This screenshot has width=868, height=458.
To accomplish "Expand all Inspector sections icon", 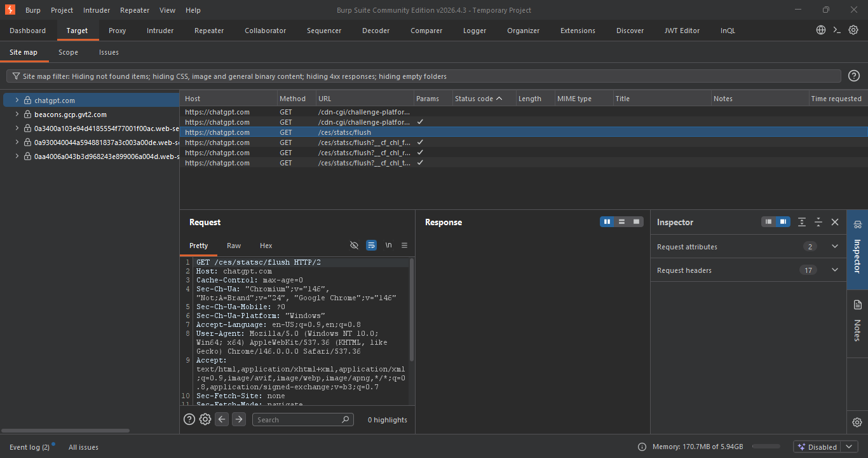I will tap(802, 222).
